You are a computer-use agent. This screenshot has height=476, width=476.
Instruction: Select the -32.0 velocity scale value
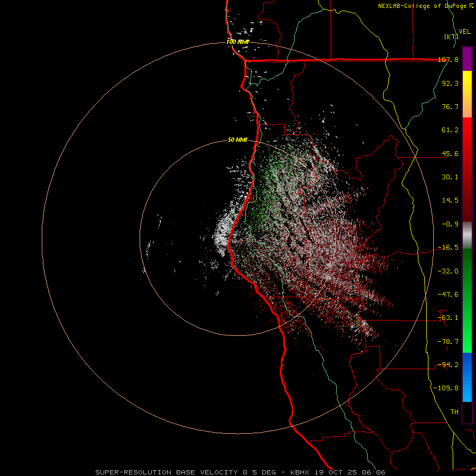(x=448, y=271)
